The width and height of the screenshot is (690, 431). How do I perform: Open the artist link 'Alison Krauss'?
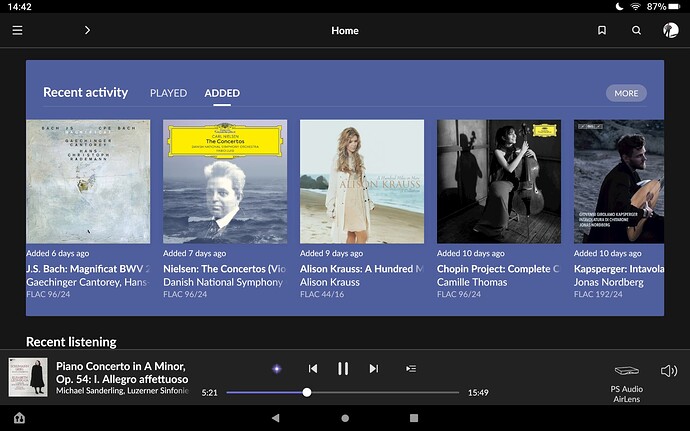pos(330,282)
